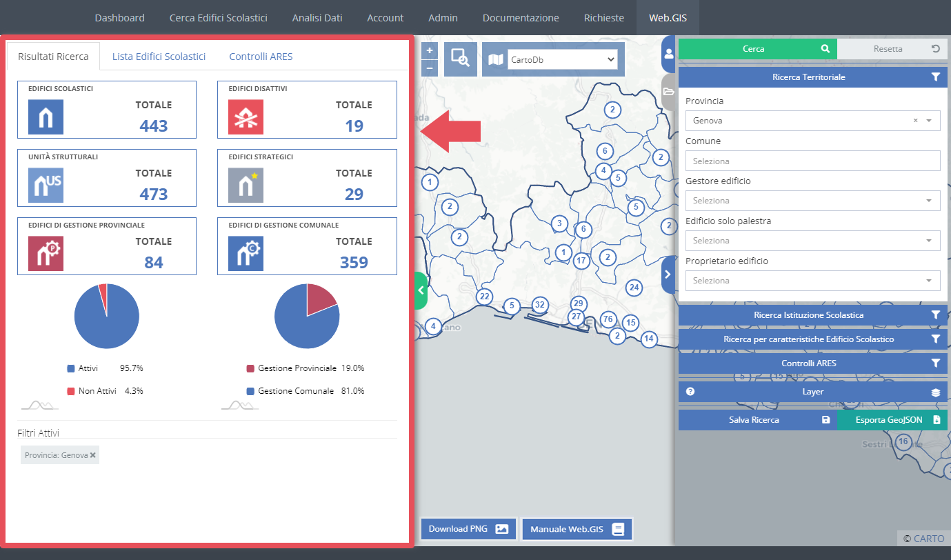
Task: Collapse the right search panel with blue arrow
Action: pos(668,274)
